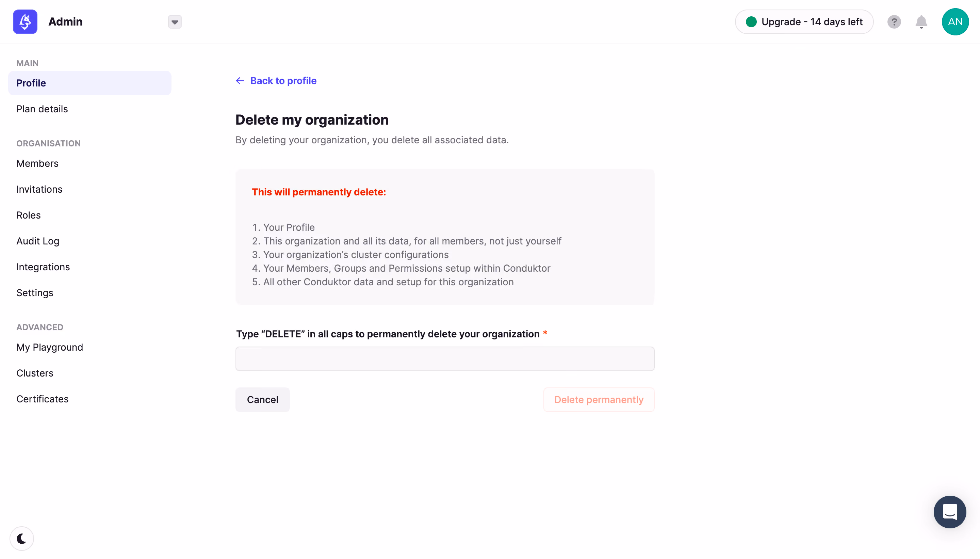Click the ORGANISATION section header

pos(48,143)
